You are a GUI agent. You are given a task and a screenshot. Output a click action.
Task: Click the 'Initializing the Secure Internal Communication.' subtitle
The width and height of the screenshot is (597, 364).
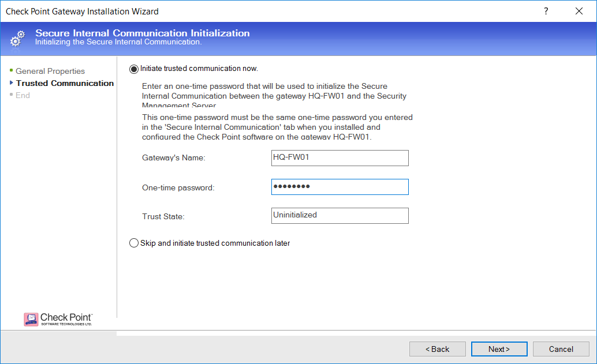tap(118, 42)
